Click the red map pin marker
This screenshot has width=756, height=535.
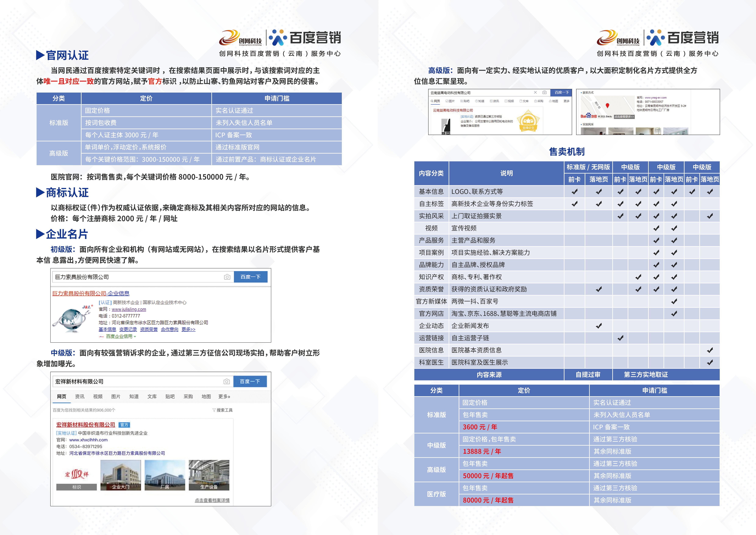pyautogui.click(x=608, y=106)
